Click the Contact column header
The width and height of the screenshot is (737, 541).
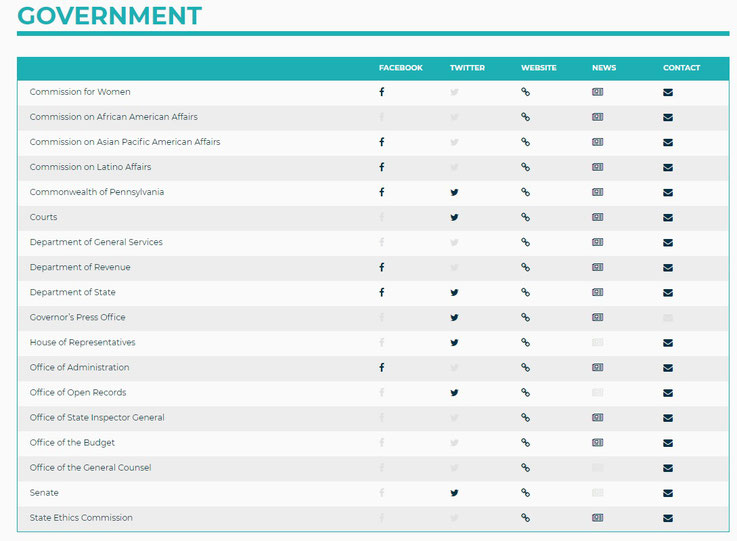pos(682,68)
